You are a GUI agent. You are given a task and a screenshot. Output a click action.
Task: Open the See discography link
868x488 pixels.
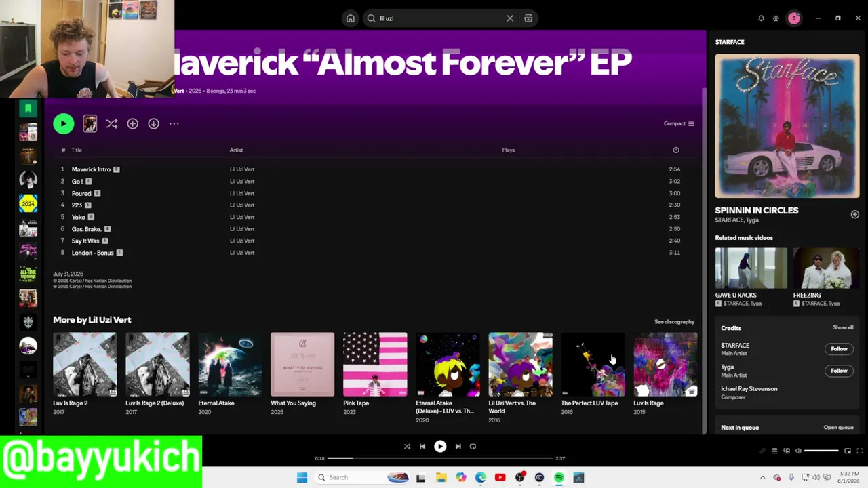[674, 322]
